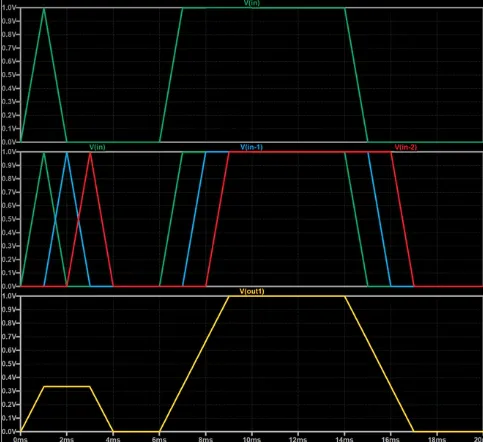The image size is (483, 442).
Task: Select the green V(in) label in the middle pane
Action: pyautogui.click(x=97, y=147)
